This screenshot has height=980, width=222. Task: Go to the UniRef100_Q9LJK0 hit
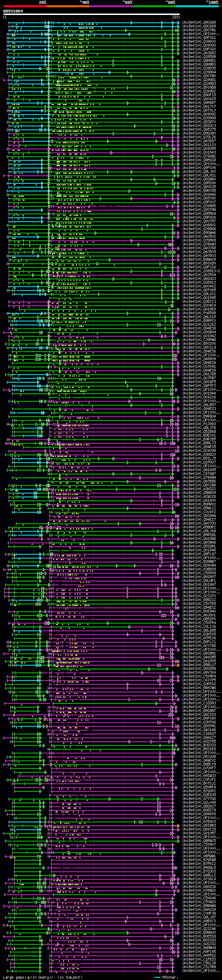tap(199, 171)
